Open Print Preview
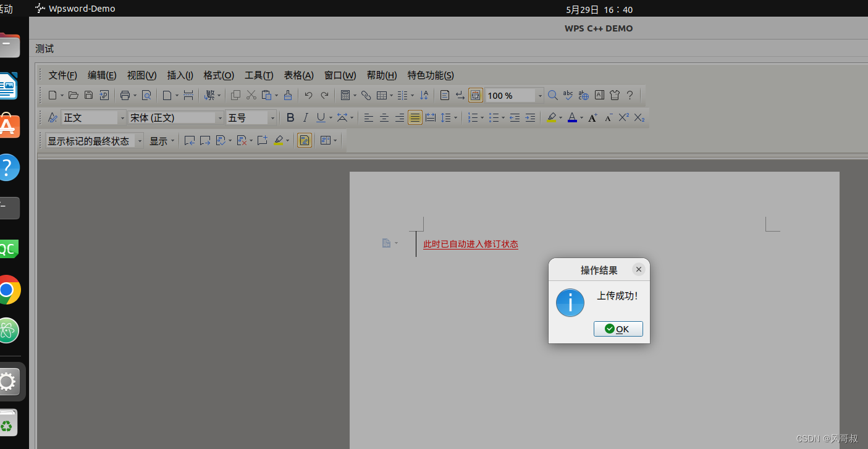Screen dimensions: 868x449 [x=146, y=95]
